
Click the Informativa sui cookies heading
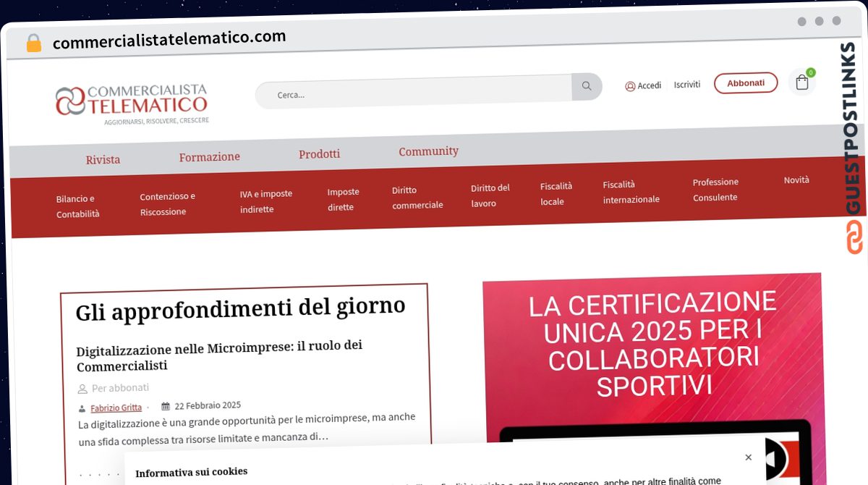192,472
